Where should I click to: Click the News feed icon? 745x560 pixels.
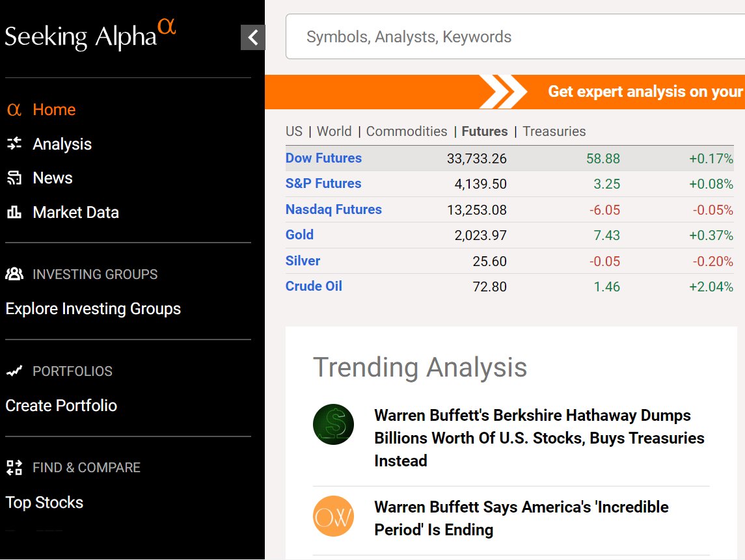14,178
